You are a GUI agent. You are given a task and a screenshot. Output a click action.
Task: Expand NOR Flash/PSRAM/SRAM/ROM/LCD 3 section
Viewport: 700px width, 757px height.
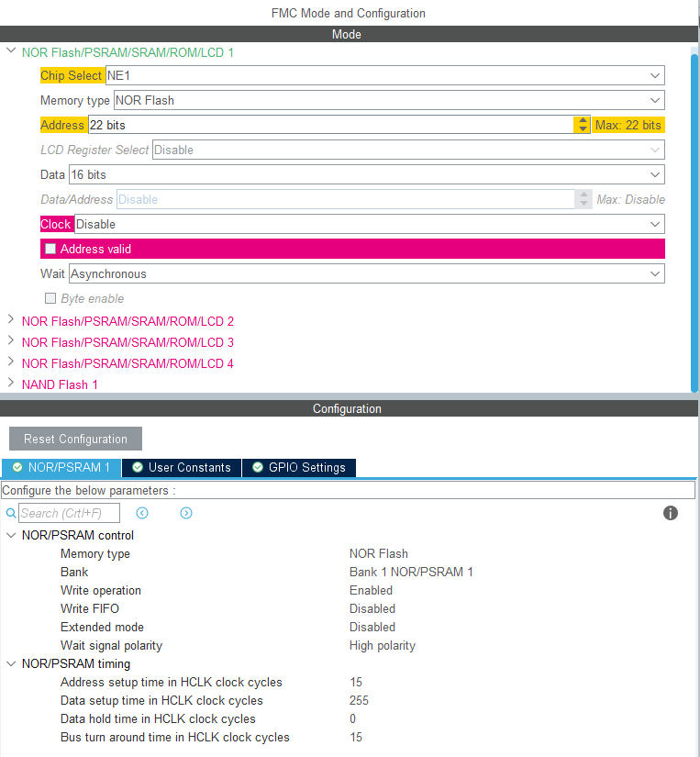pyautogui.click(x=11, y=340)
